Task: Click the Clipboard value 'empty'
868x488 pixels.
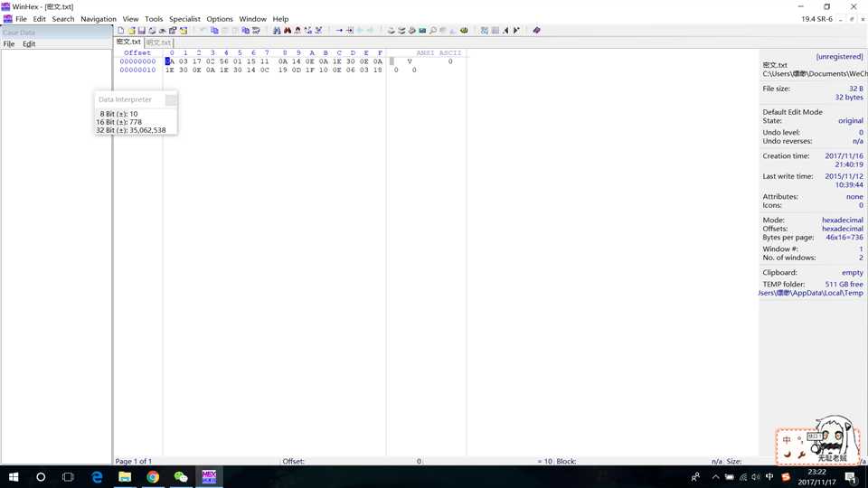Action: 853,272
